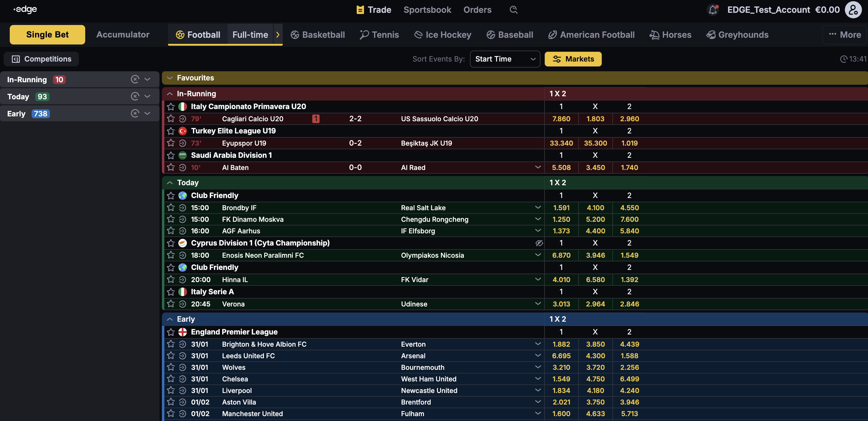The width and height of the screenshot is (868, 421).
Task: Click the search magnifier icon in header
Action: tap(513, 10)
